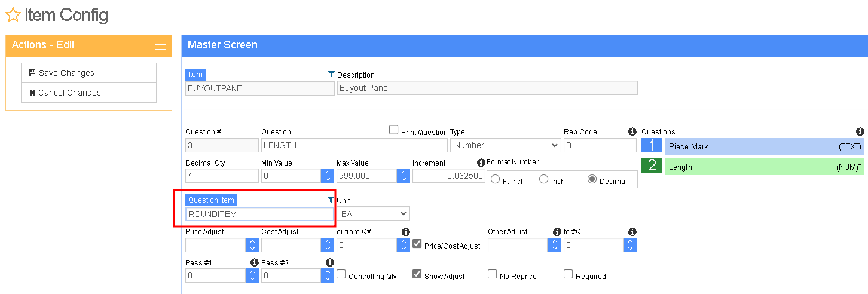Viewport: 868px width, 294px height.
Task: Click the to #Q spinner arrows
Action: tap(630, 245)
